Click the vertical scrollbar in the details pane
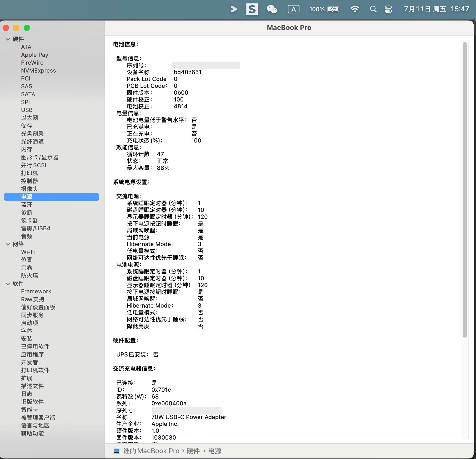The height and width of the screenshot is (459, 476). click(x=465, y=189)
